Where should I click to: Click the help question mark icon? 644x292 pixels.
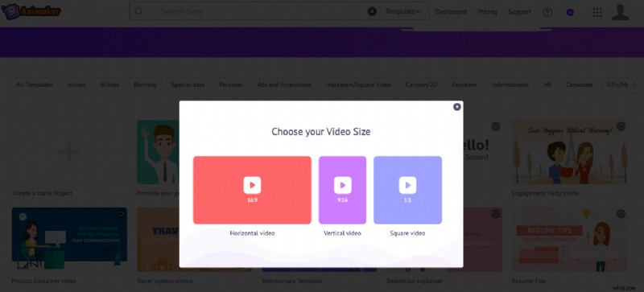pos(547,12)
